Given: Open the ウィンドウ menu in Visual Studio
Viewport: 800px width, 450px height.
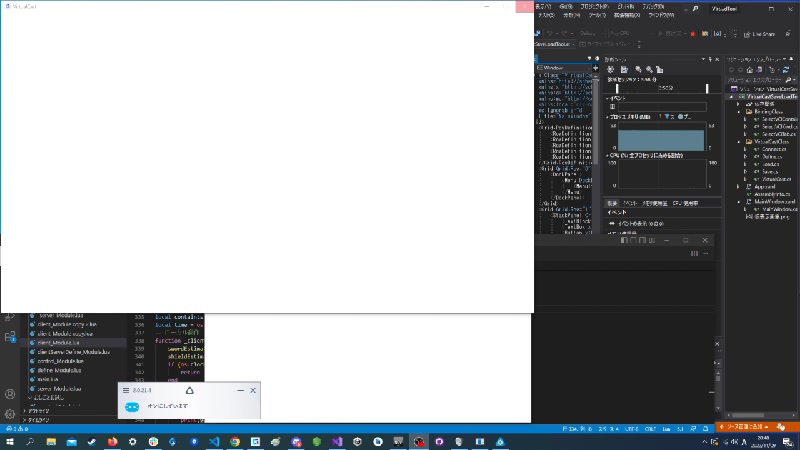Looking at the screenshot, I should pos(661,15).
